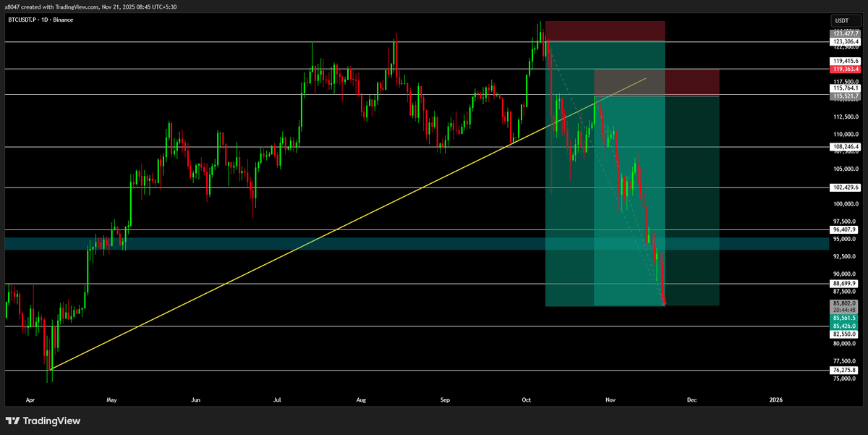The image size is (868, 435).
Task: Select the red stop zone between 119,363.4 and 115,521.7
Action: (657, 83)
